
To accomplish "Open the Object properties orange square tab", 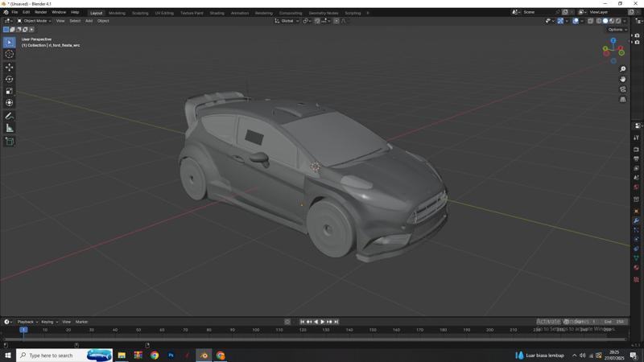I will tap(636, 212).
